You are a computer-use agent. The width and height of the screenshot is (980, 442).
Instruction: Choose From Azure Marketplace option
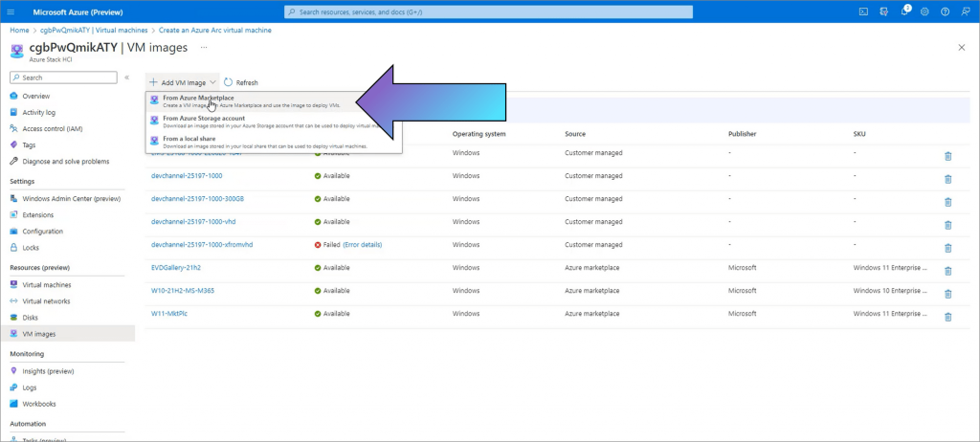274,102
